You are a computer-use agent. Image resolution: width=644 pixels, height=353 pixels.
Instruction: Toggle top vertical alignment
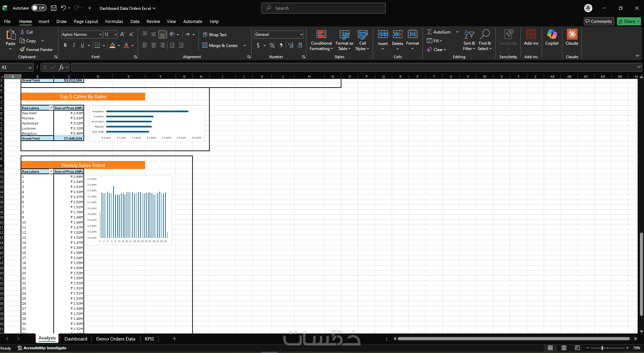point(145,34)
